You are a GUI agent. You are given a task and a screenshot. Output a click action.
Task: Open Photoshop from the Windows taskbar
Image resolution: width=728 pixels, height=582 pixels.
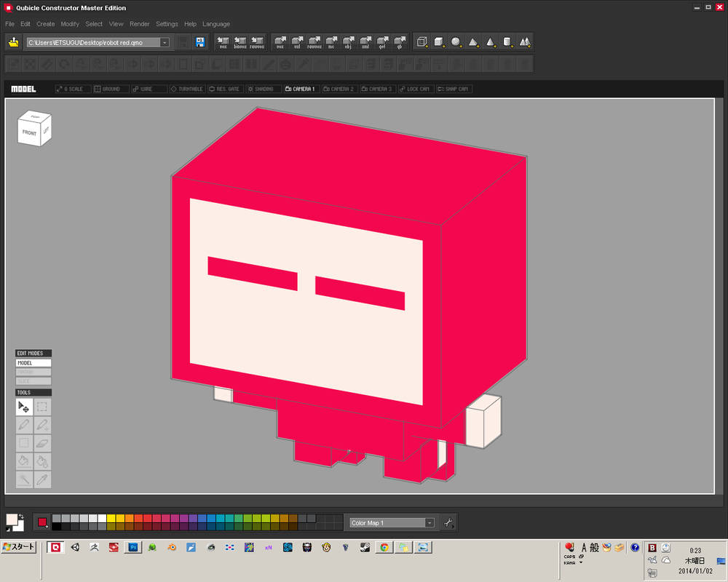click(133, 547)
